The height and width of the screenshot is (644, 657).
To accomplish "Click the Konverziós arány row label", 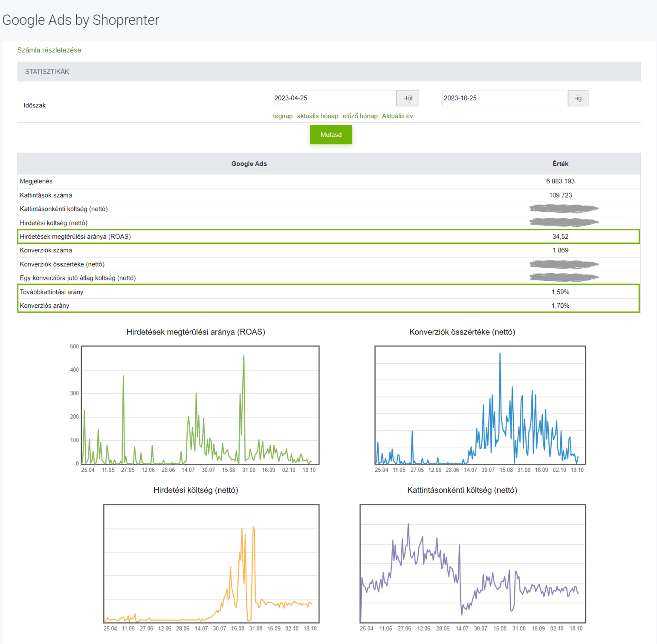I will 45,306.
